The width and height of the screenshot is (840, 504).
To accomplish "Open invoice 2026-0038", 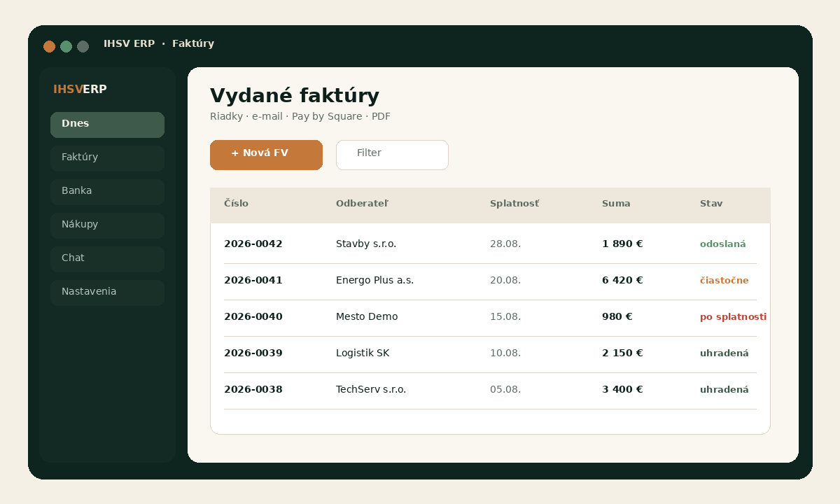I will pos(253,390).
